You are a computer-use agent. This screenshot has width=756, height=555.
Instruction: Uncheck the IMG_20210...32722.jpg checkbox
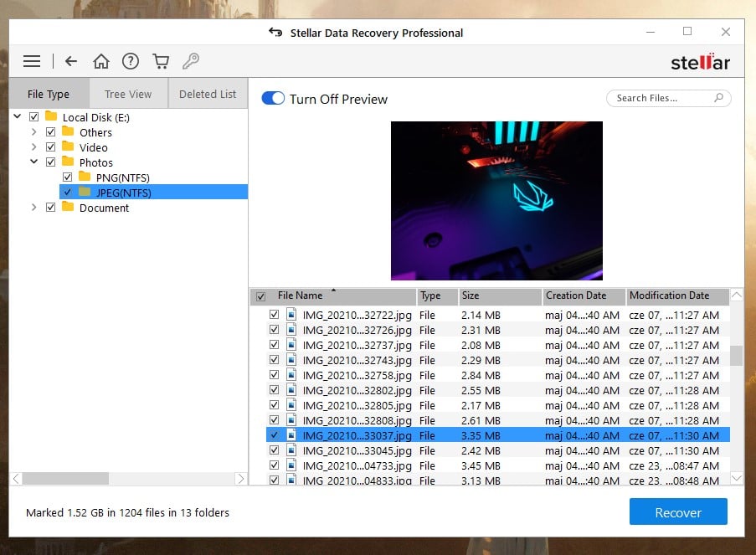click(x=274, y=315)
